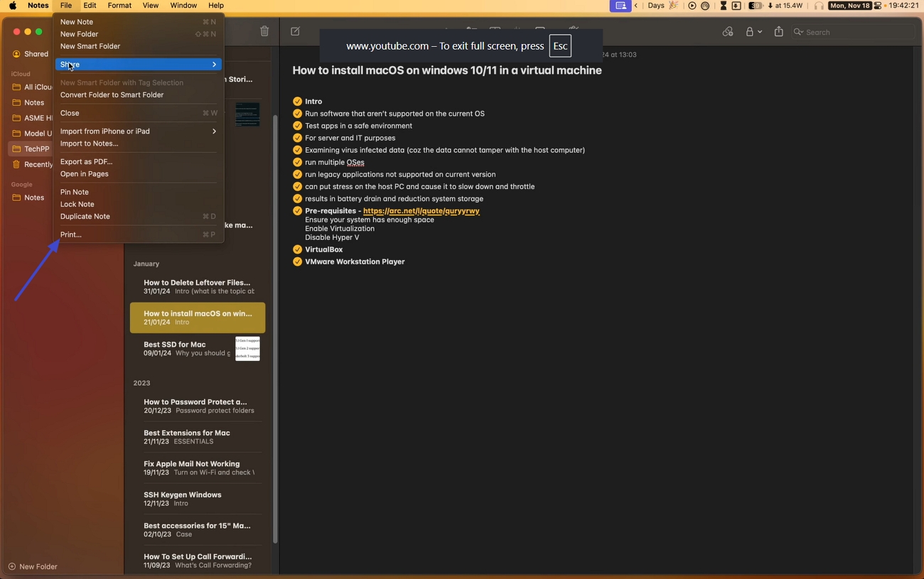The image size is (924, 579).
Task: Select the Model U folder in sidebar
Action: pos(32,134)
